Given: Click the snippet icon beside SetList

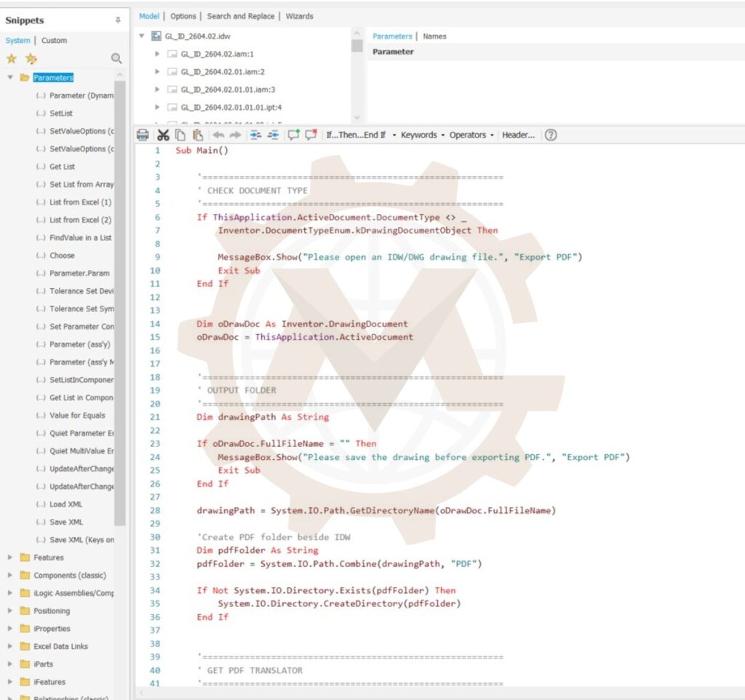Looking at the screenshot, I should tap(41, 113).
